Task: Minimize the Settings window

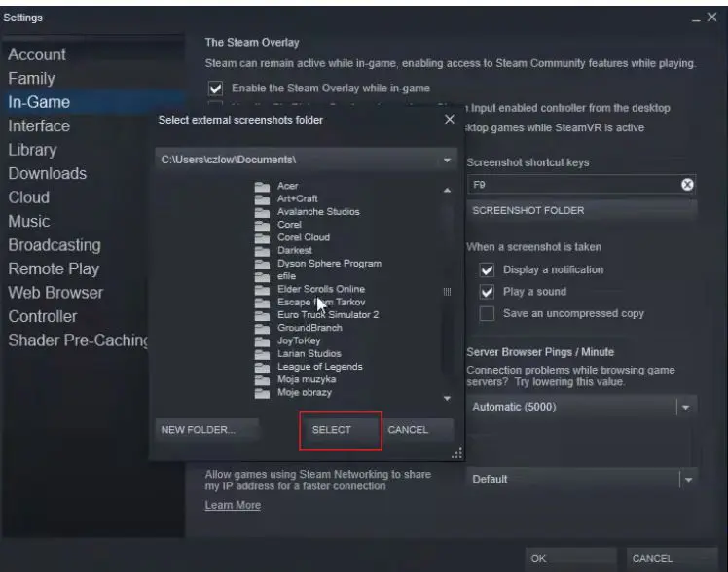Action: pyautogui.click(x=696, y=18)
